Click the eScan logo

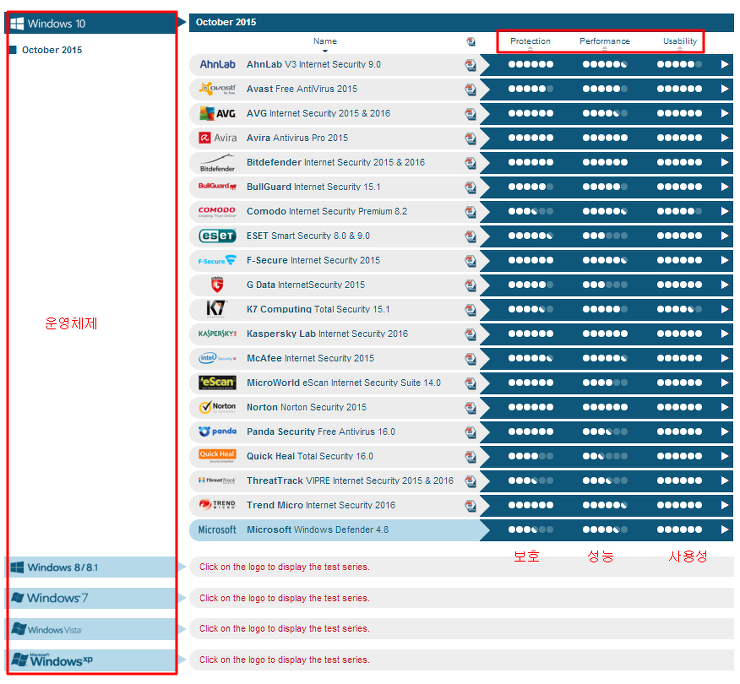(x=217, y=382)
